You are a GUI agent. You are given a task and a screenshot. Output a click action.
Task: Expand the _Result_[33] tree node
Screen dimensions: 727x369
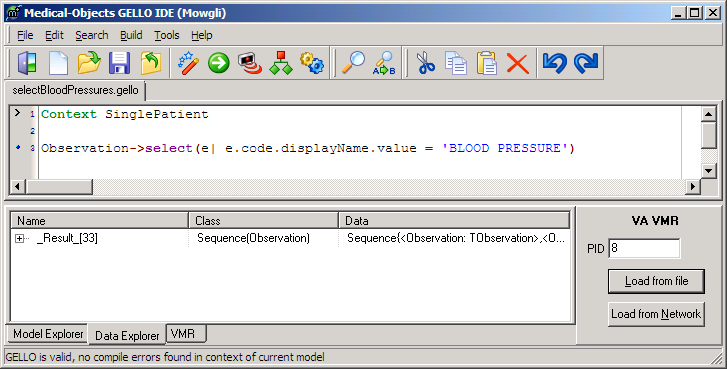pyautogui.click(x=19, y=238)
